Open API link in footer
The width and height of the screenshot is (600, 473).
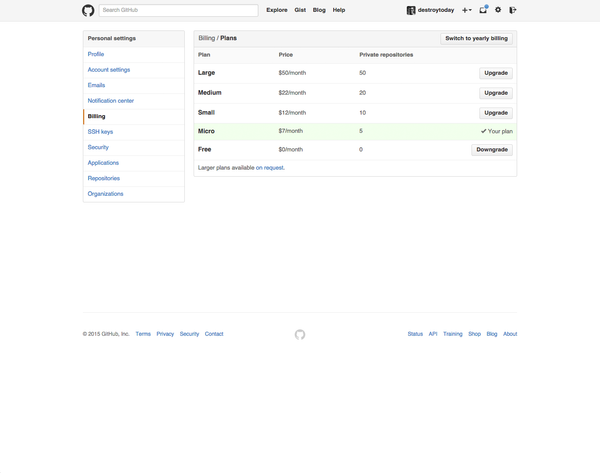tap(433, 334)
